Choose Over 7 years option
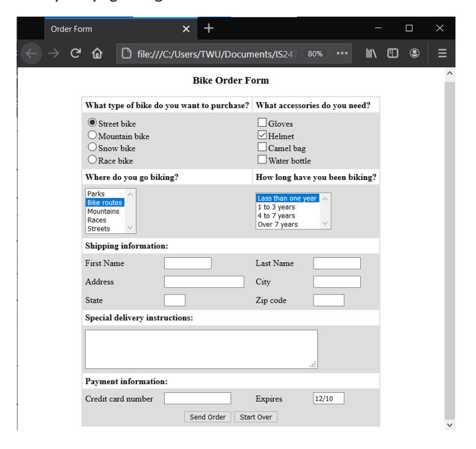Viewport: 476px width, 449px height. 287,224
